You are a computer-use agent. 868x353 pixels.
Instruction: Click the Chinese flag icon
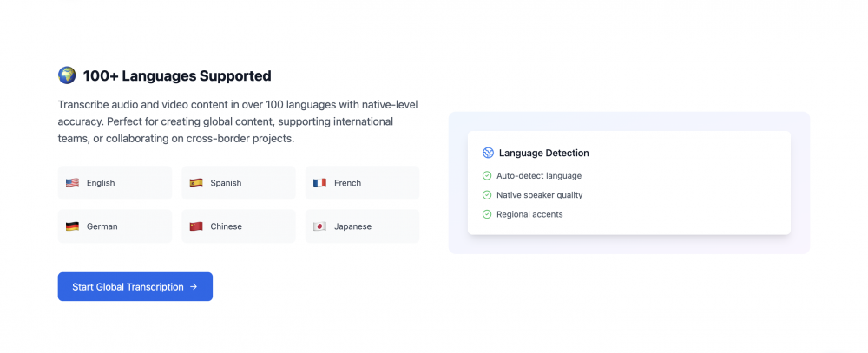point(196,226)
